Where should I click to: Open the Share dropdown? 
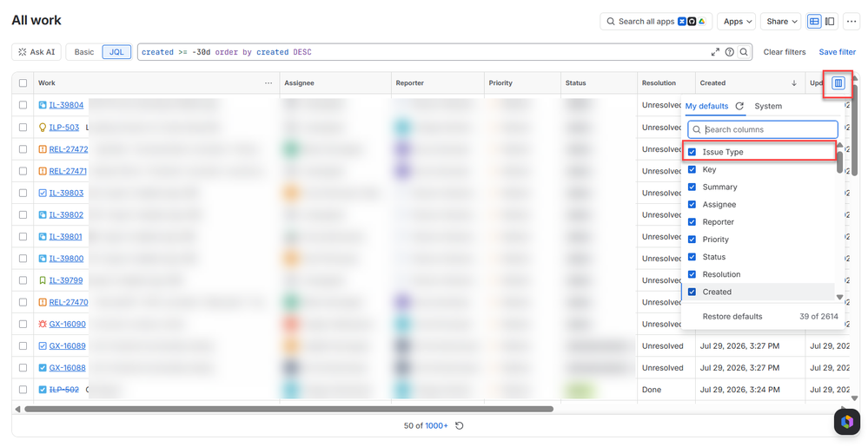pos(780,22)
